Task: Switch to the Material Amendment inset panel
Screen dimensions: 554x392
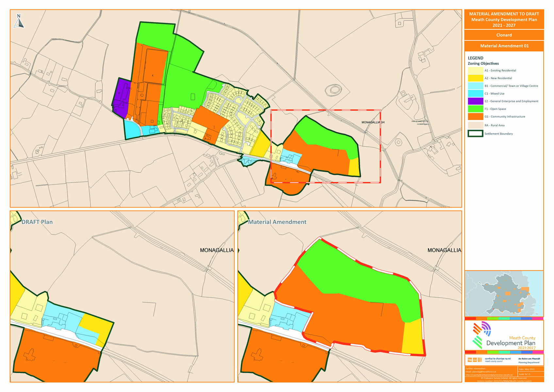Action: [x=277, y=222]
